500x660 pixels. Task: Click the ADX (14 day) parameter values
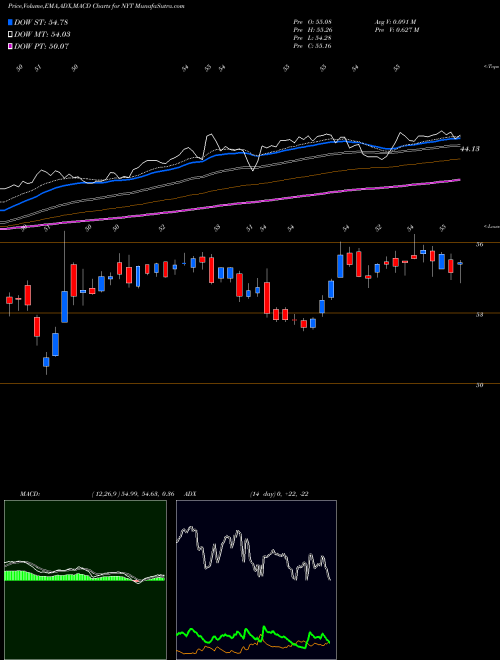tap(279, 494)
